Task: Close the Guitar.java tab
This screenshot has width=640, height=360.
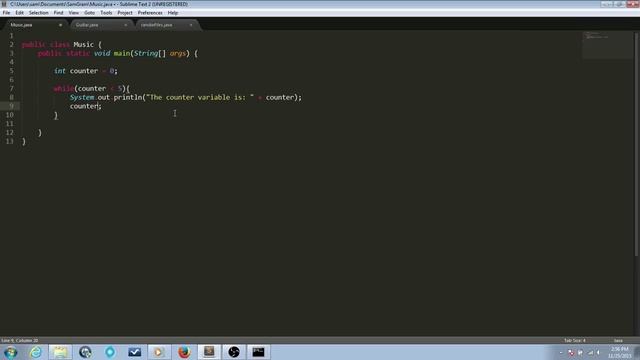Action: pyautogui.click(x=125, y=25)
